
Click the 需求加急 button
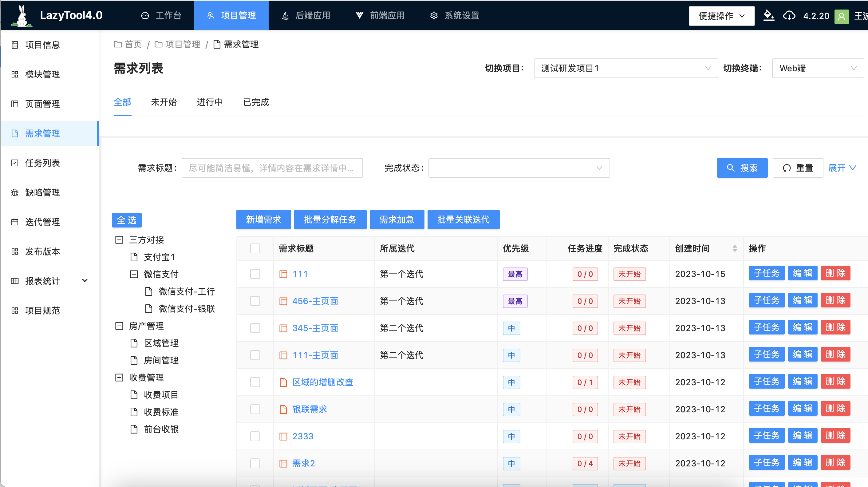tap(397, 220)
